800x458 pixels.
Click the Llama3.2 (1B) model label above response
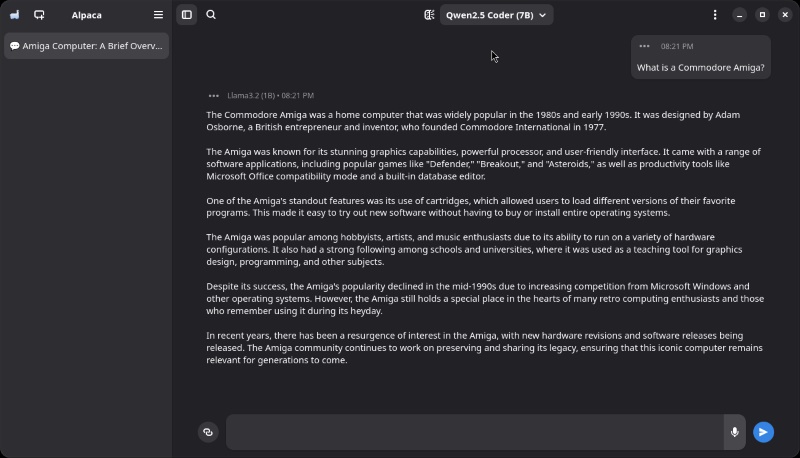pos(250,96)
